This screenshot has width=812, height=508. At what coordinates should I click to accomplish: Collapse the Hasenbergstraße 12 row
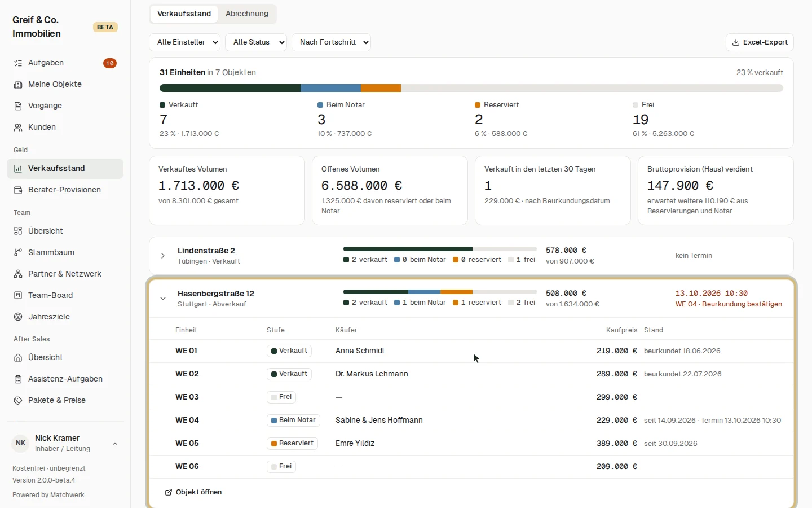point(163,299)
